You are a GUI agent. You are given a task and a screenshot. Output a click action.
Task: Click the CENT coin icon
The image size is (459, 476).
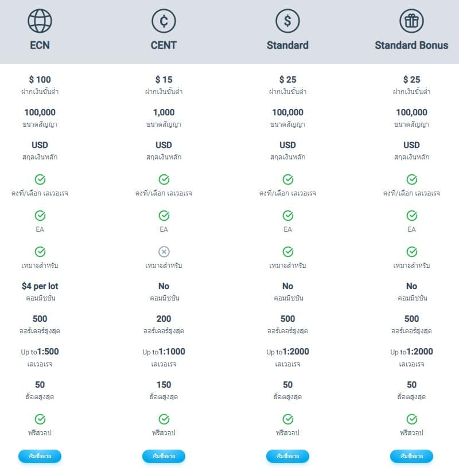point(164,21)
